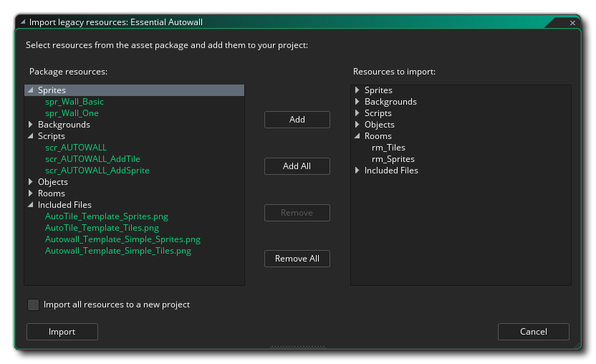Select the scr_AUTOWALL_AddTile script

(x=92, y=159)
